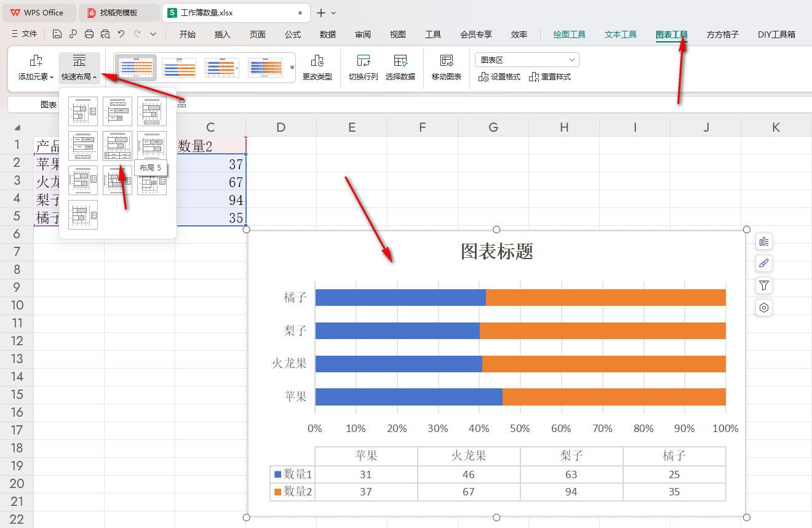
Task: Choose layout 10, the last layout thumbnail
Action: pyautogui.click(x=83, y=215)
